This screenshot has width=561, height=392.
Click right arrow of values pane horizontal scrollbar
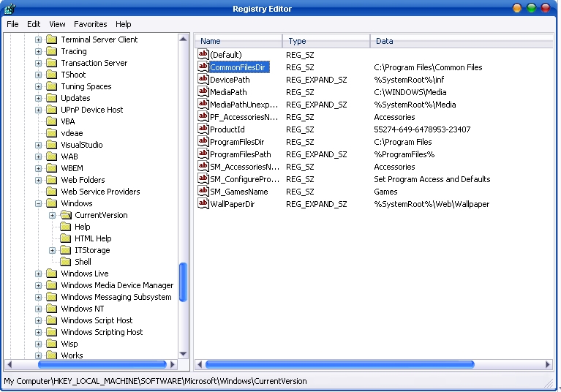coord(548,364)
